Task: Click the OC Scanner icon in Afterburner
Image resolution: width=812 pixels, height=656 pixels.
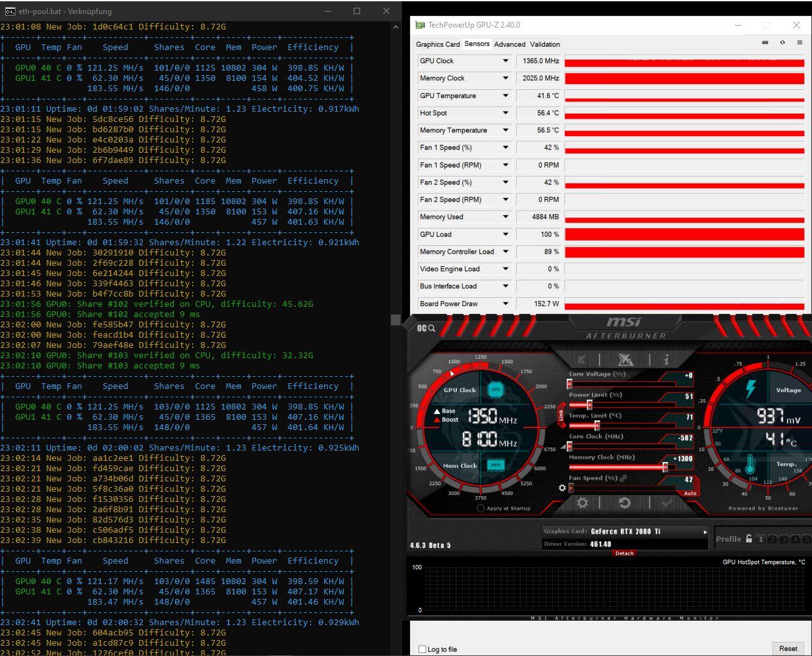Action: coord(426,328)
